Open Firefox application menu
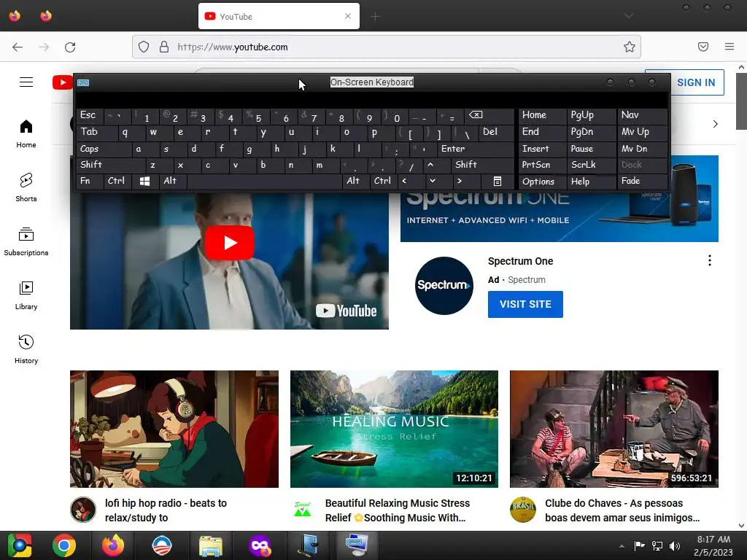The width and height of the screenshot is (747, 560). (x=729, y=47)
